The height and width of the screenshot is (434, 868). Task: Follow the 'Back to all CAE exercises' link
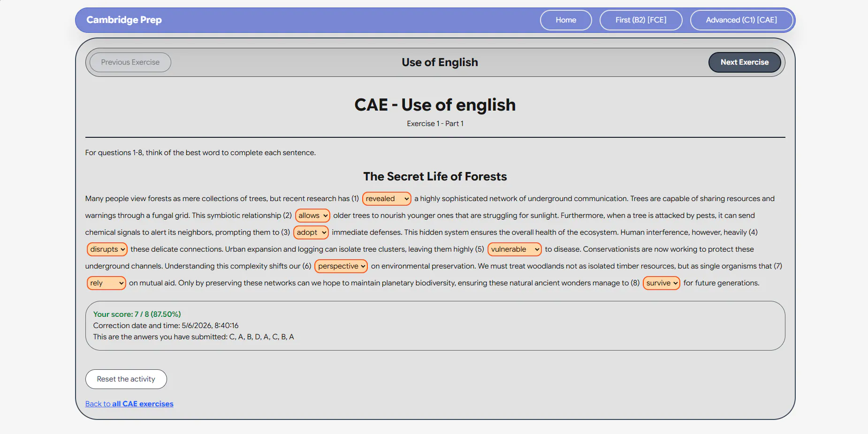tap(129, 404)
